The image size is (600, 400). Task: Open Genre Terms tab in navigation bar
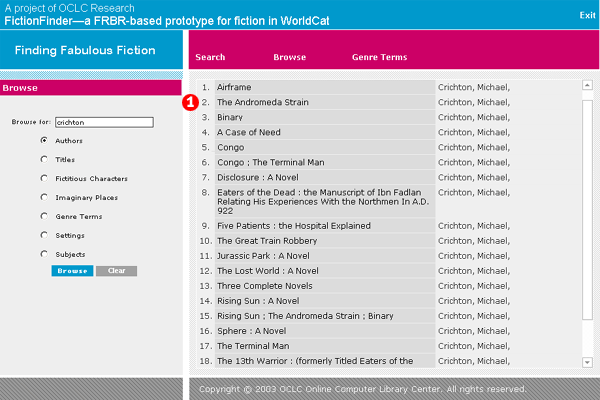(379, 57)
